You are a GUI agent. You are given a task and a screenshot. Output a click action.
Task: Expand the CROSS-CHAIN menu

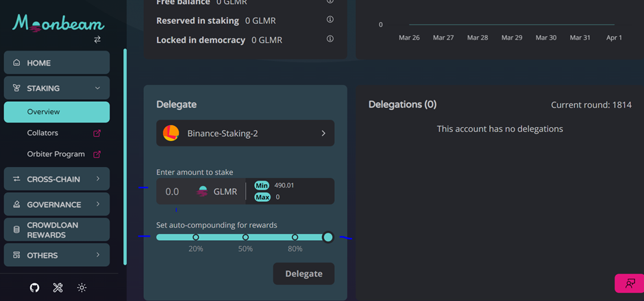pos(57,179)
